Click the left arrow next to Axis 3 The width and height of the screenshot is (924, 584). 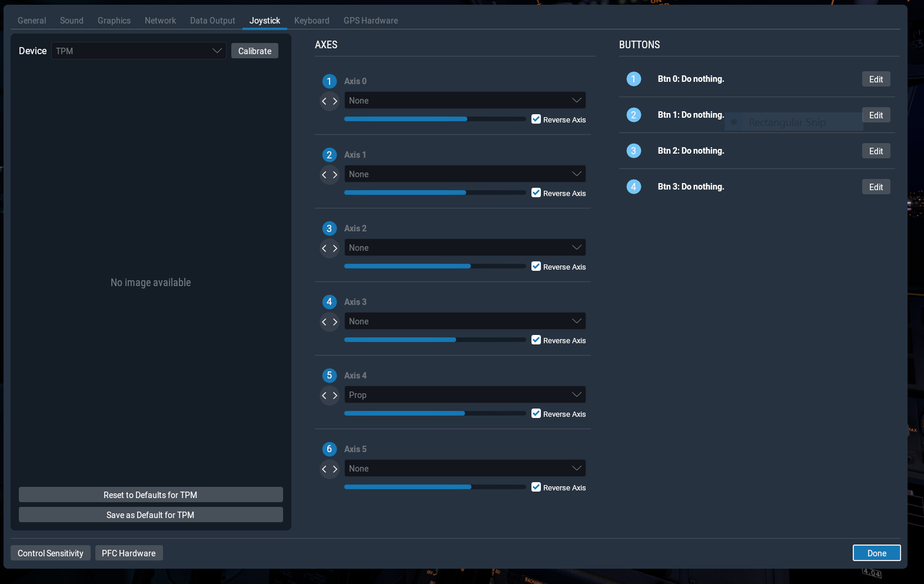(x=324, y=322)
